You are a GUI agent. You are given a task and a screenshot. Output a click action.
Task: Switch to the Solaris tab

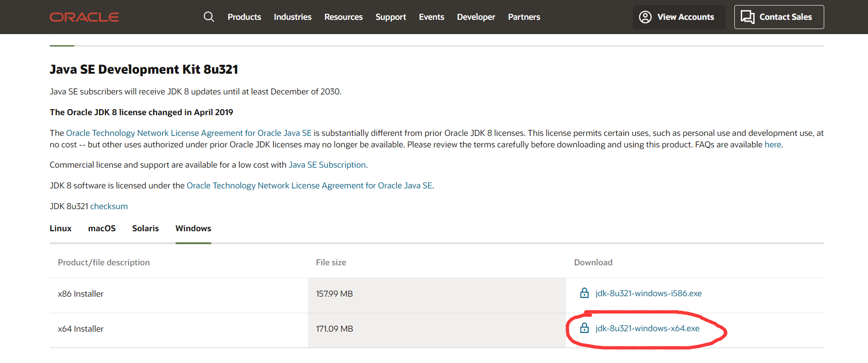[146, 228]
